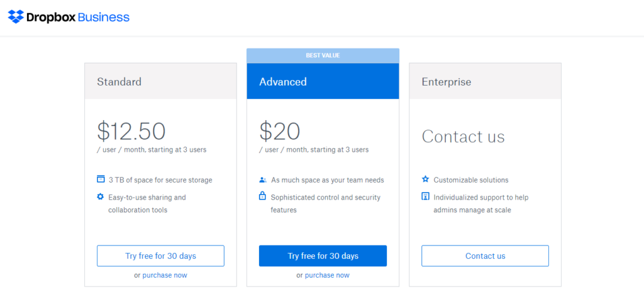Click the Enterprise Contact us button

pyautogui.click(x=485, y=256)
